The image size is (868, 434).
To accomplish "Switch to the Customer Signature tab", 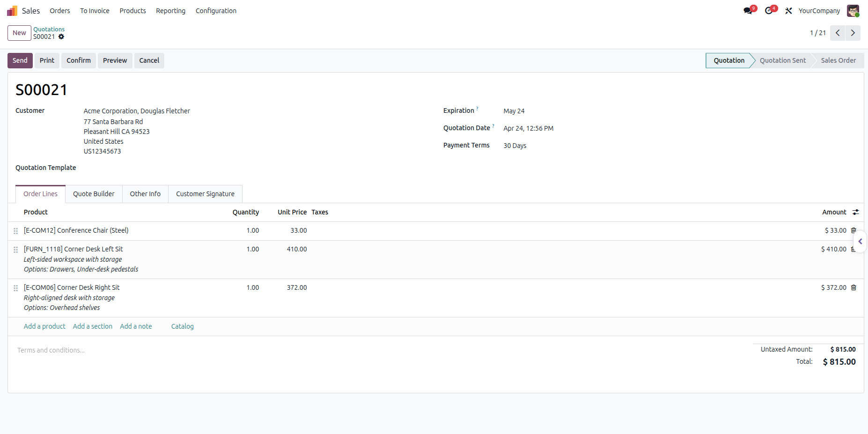I will coord(205,194).
